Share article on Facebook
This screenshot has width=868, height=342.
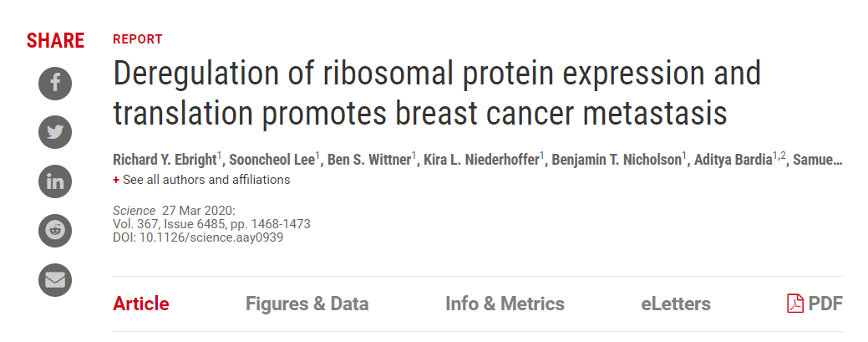(55, 83)
